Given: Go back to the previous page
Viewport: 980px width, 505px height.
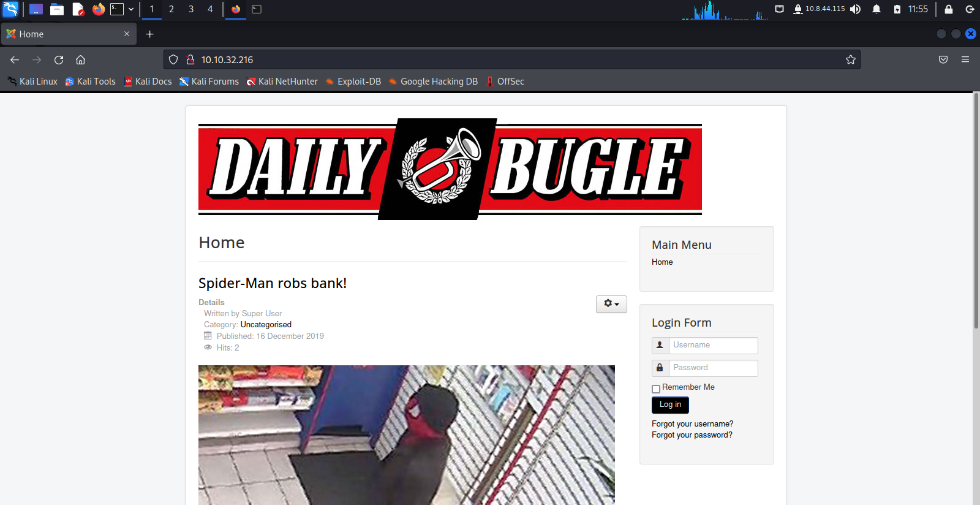Looking at the screenshot, I should tap(15, 60).
